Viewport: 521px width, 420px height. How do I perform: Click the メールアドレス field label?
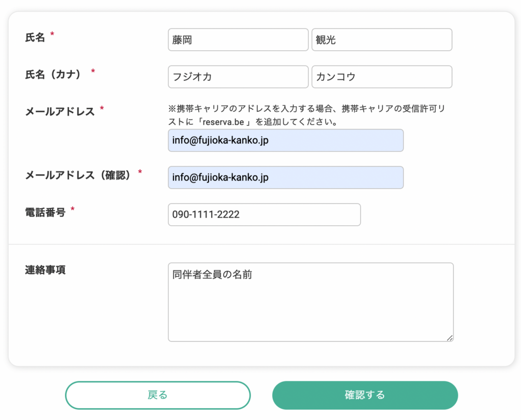(60, 111)
